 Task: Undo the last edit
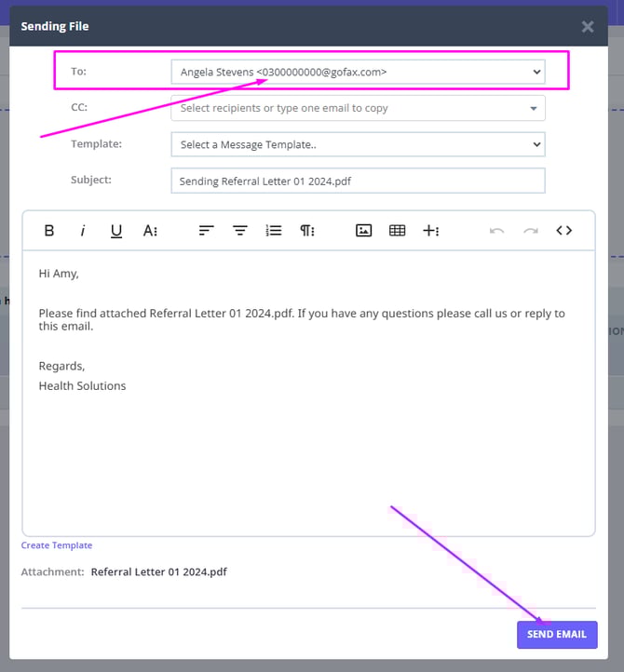click(x=496, y=231)
